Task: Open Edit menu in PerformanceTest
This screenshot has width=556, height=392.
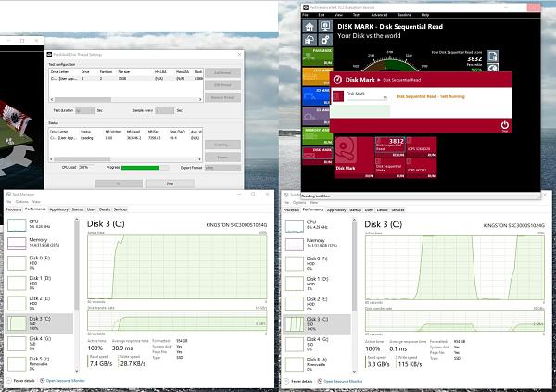Action: pyautogui.click(x=322, y=15)
